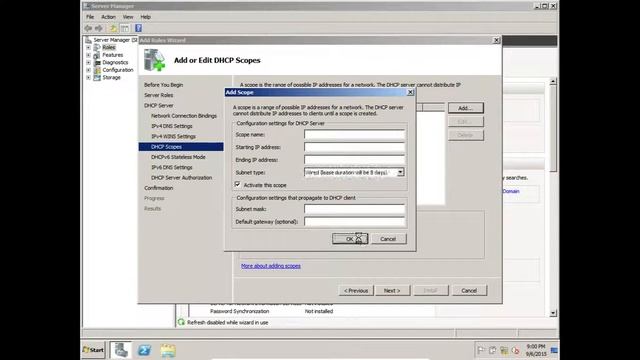Click the Features icon in tree
This screenshot has height=360, width=640.
97,55
